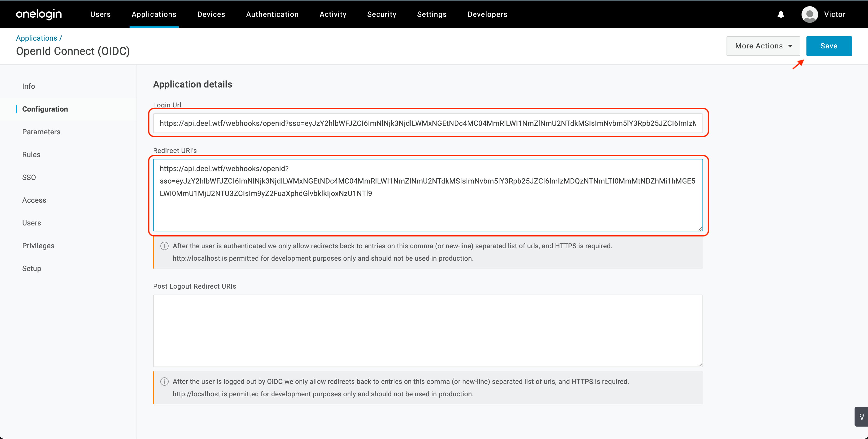Click the info icon beside the redirect note
Image resolution: width=868 pixels, height=439 pixels.
(164, 246)
